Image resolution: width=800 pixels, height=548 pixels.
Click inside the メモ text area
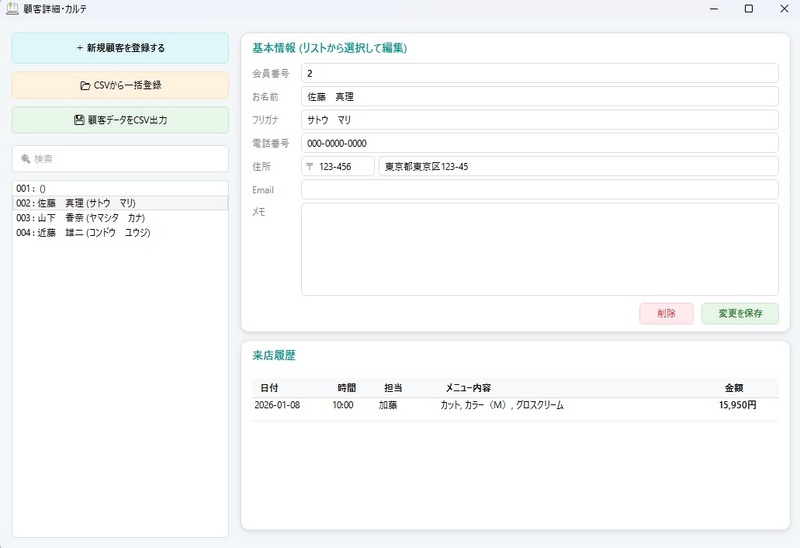pos(539,249)
